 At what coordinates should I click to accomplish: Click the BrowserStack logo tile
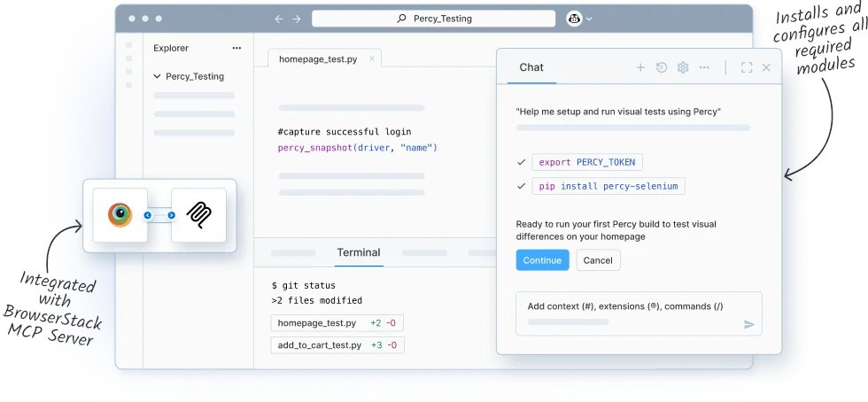pyautogui.click(x=120, y=215)
